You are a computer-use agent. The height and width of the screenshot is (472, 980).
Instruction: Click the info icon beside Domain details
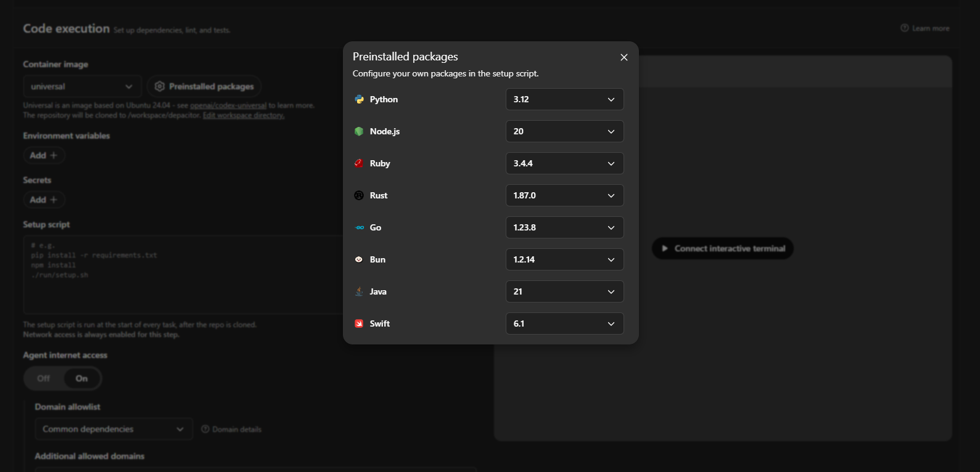point(205,429)
